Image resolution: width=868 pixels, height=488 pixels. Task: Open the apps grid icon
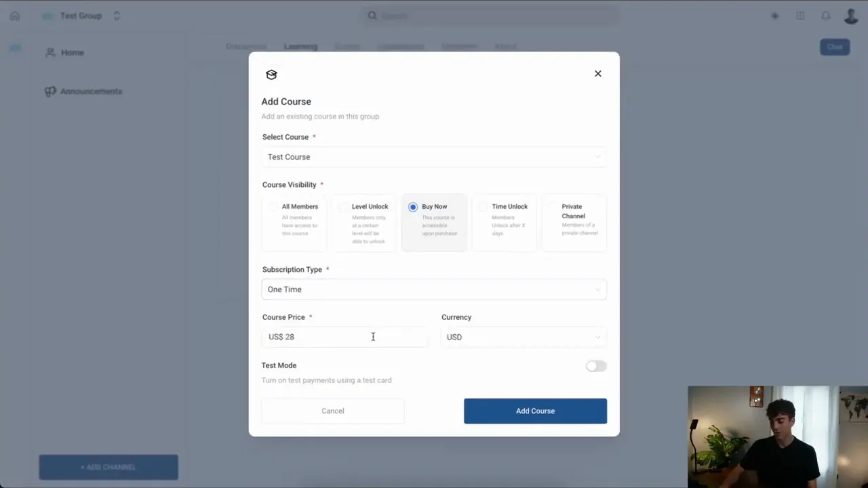coord(800,16)
